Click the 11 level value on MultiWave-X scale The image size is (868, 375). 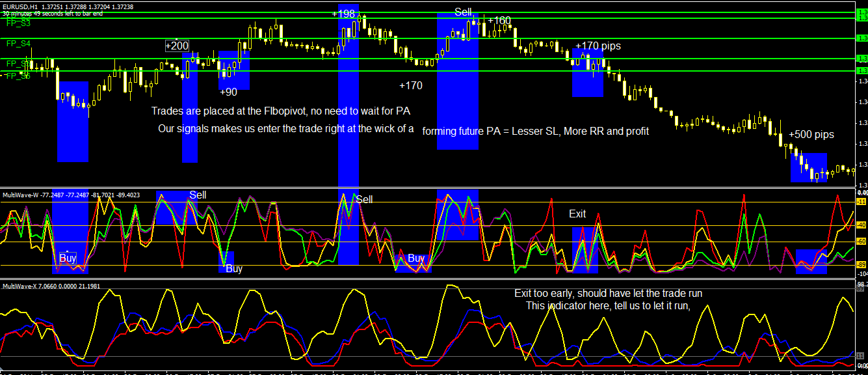(860, 356)
